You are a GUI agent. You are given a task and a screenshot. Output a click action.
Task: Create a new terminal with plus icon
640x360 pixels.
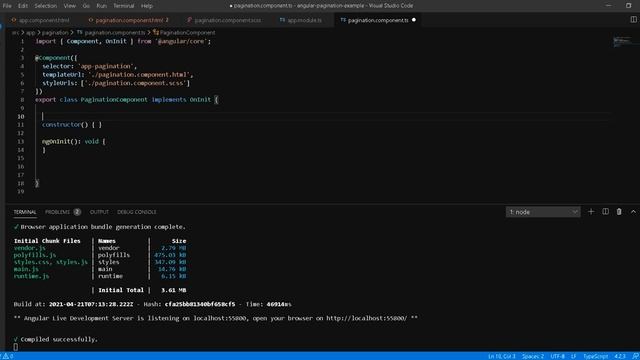(x=591, y=211)
